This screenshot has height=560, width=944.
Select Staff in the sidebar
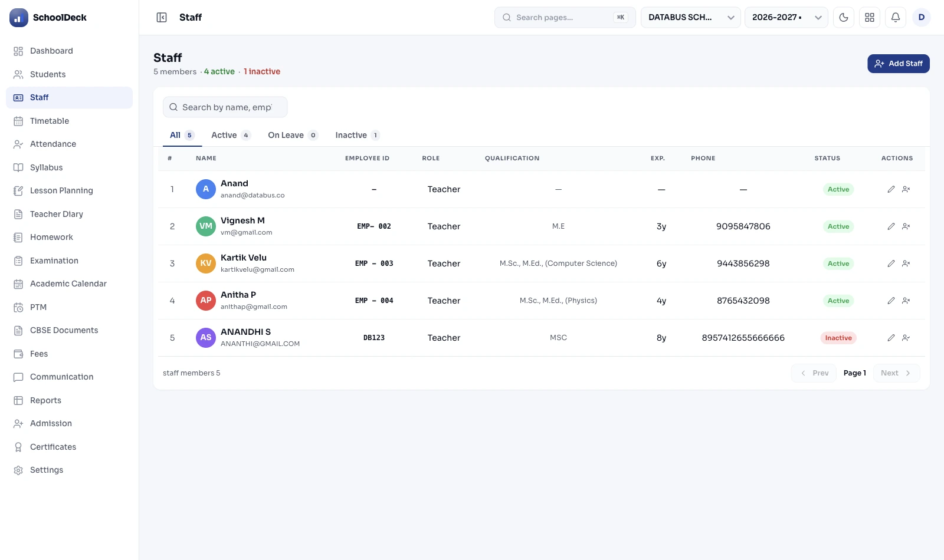coord(69,98)
